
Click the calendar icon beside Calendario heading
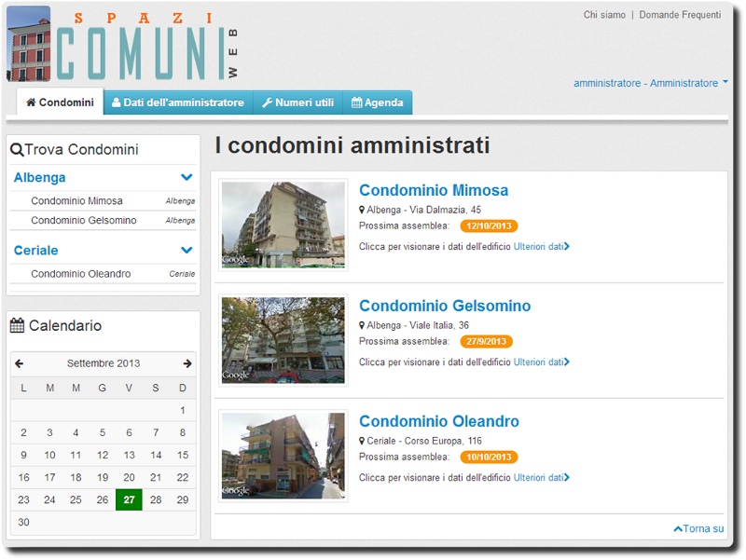click(x=19, y=325)
